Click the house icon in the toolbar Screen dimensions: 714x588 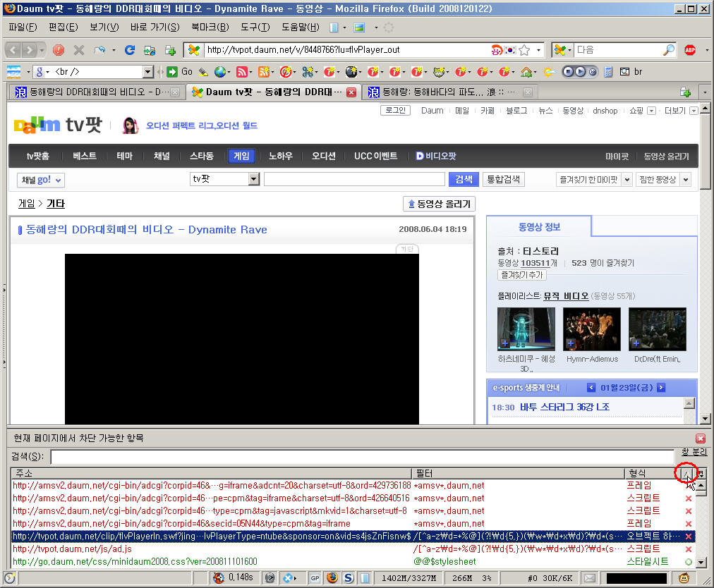click(x=526, y=72)
